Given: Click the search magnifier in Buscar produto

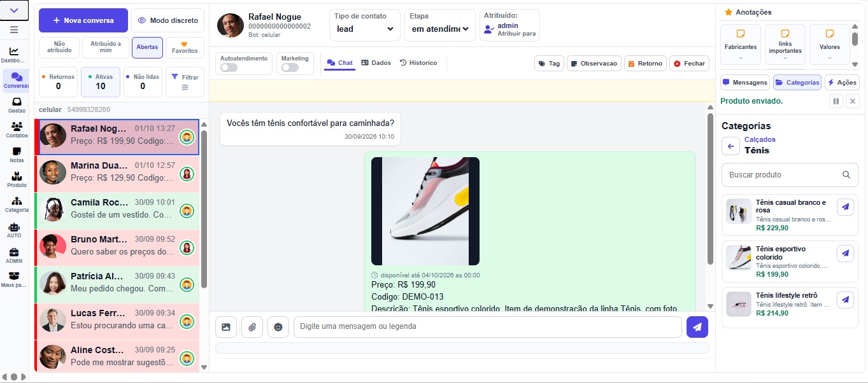Looking at the screenshot, I should [x=846, y=174].
